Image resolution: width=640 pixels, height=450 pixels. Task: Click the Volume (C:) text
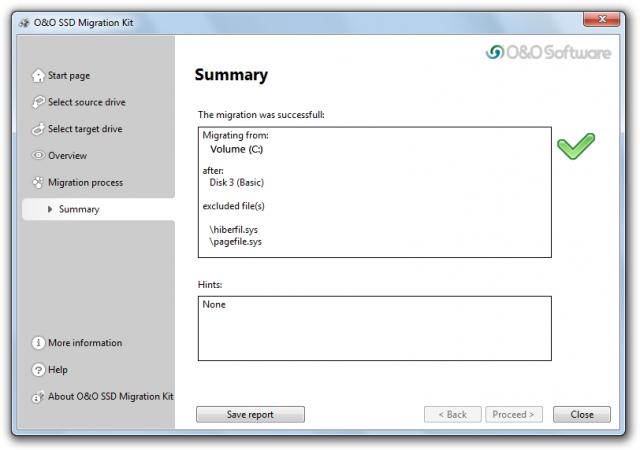pos(237,149)
